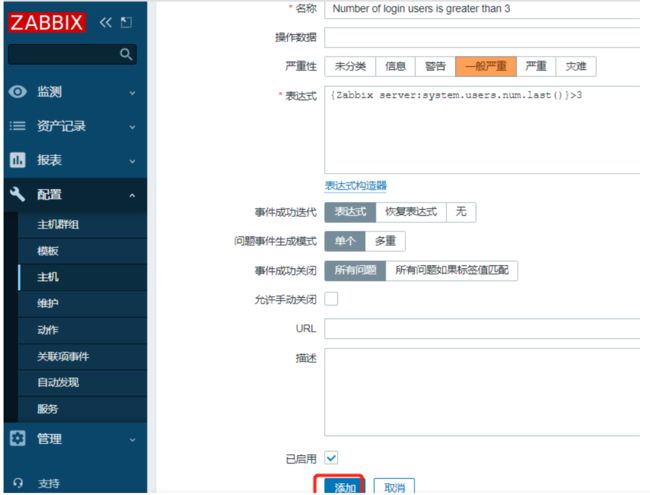Collapse the sidebar with double-chevron icon
Screen dimensions: 650x495
(x=106, y=22)
